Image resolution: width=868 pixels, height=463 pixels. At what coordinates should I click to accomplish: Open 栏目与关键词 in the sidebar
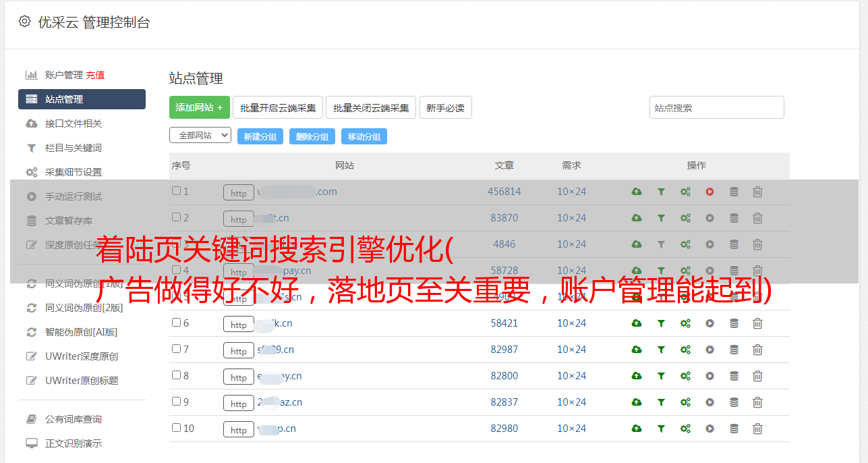(74, 148)
